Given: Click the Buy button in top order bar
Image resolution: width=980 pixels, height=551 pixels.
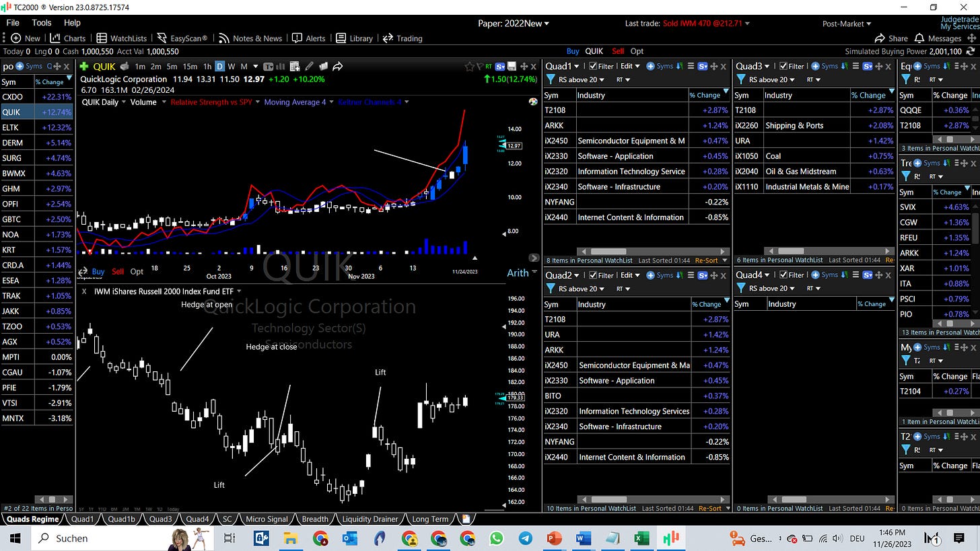Looking at the screenshot, I should tap(573, 51).
